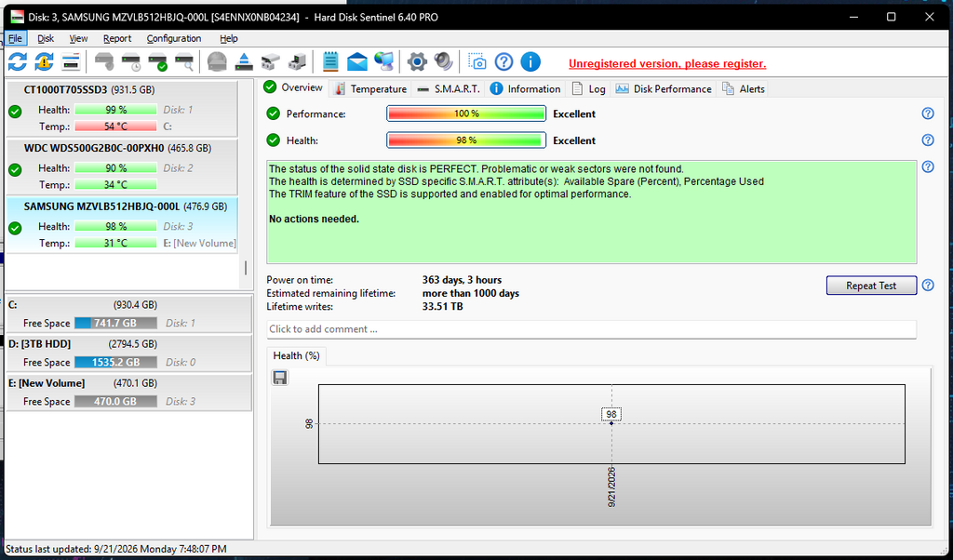Select the E: [New Volume] partition entry
The height and width of the screenshot is (560, 953).
(x=128, y=393)
